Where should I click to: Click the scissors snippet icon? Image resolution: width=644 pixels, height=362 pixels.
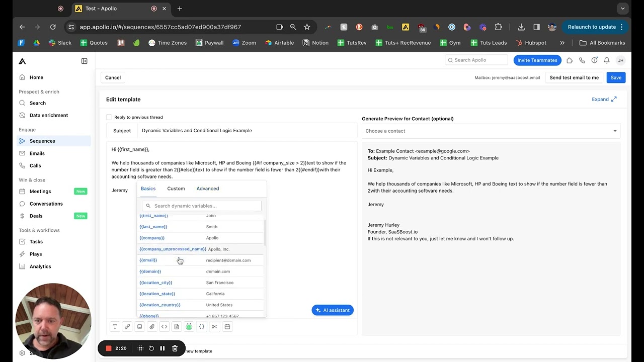214,327
